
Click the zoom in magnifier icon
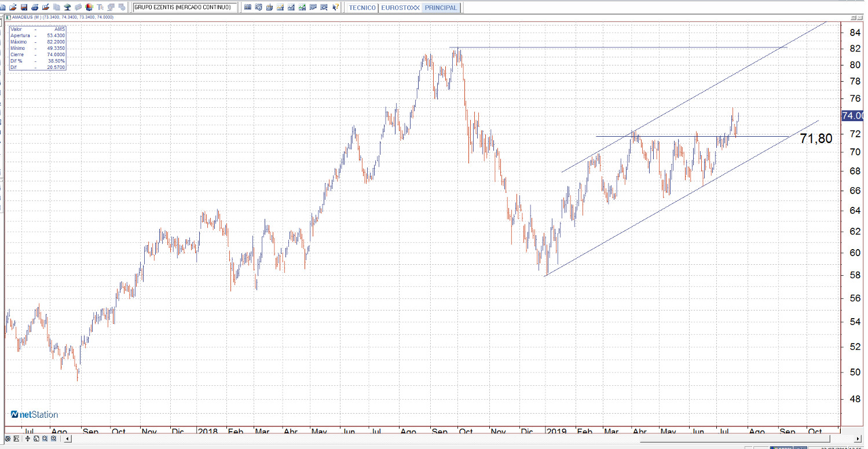pos(53,439)
